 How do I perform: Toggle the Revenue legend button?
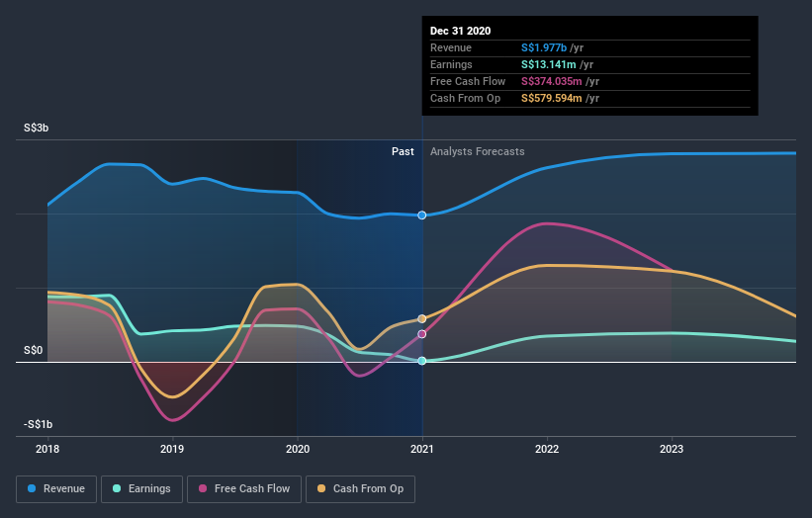(56, 489)
